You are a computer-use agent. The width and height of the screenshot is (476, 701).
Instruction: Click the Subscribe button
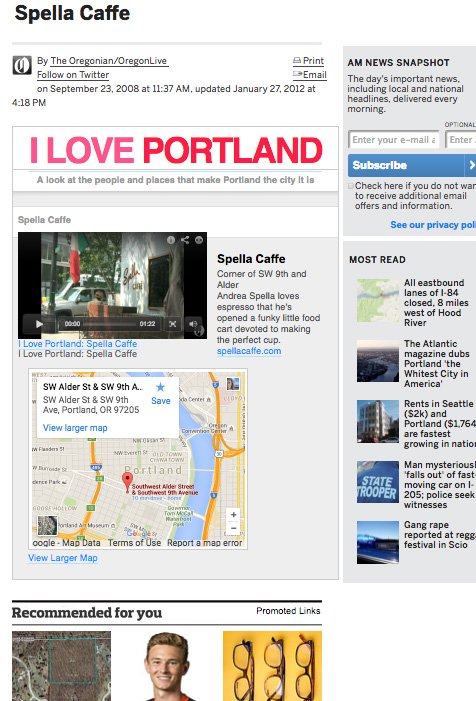[x=412, y=165]
